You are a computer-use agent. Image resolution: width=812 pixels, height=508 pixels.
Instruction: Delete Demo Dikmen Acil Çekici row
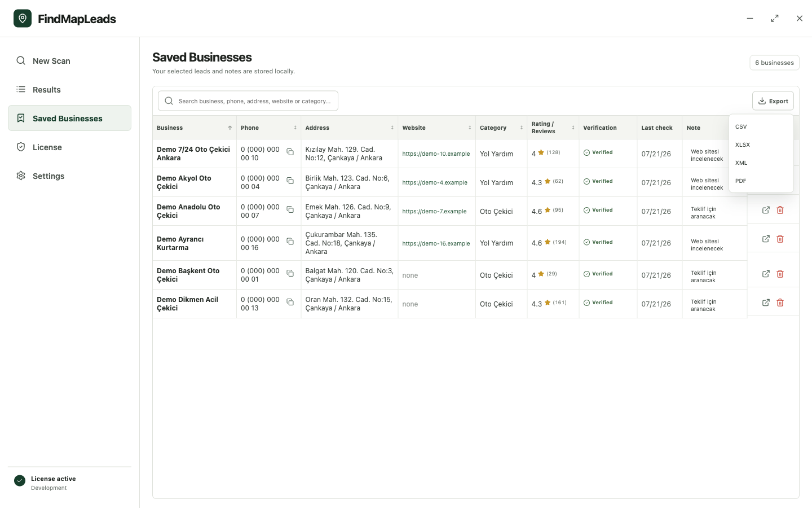[780, 303]
